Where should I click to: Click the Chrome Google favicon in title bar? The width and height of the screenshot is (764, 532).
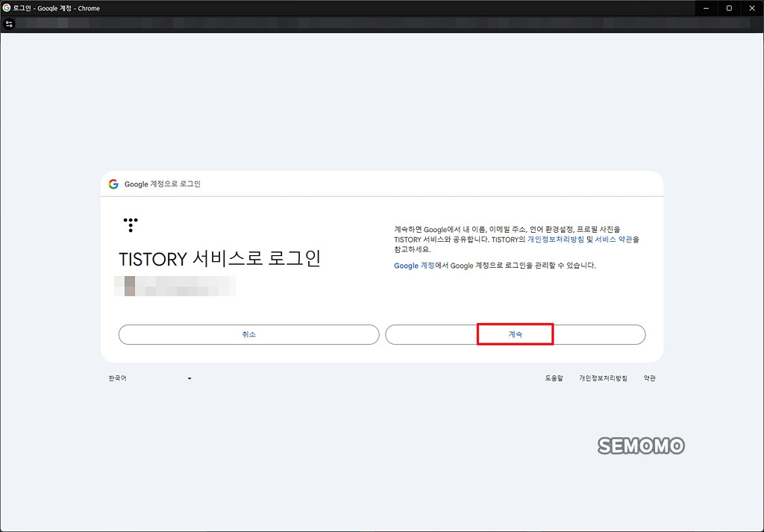[7, 7]
